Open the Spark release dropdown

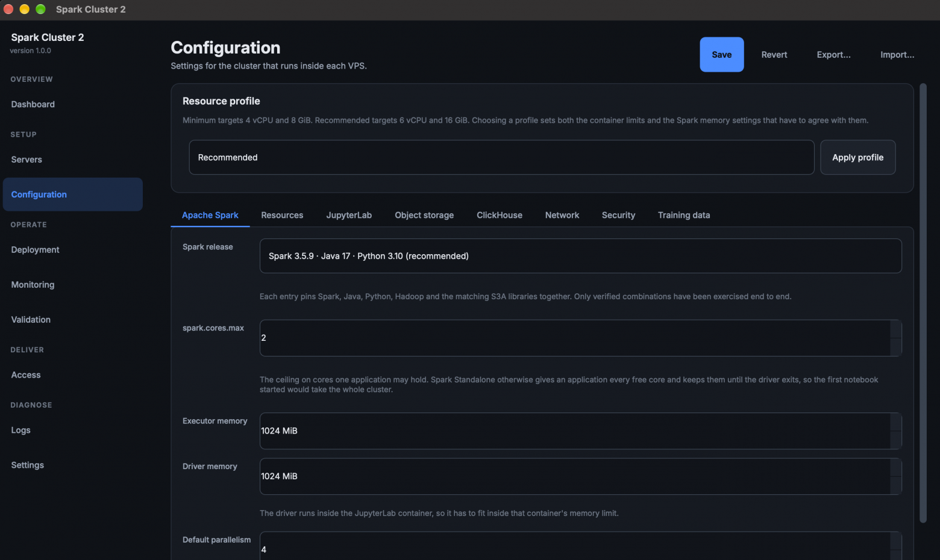580,256
